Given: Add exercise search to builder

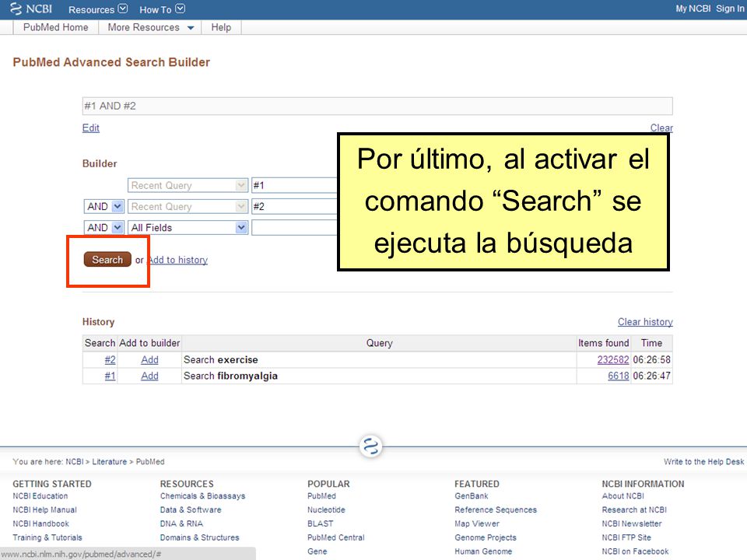Looking at the screenshot, I should (149, 360).
